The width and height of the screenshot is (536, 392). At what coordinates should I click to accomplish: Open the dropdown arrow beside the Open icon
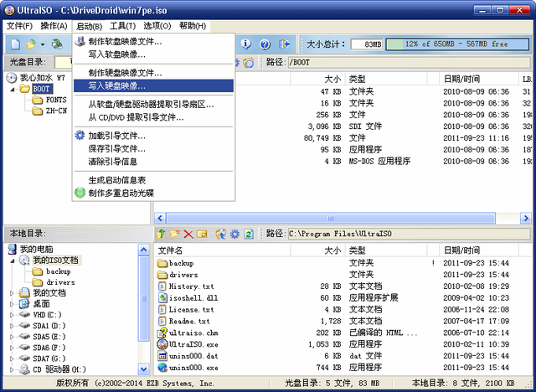click(x=43, y=44)
